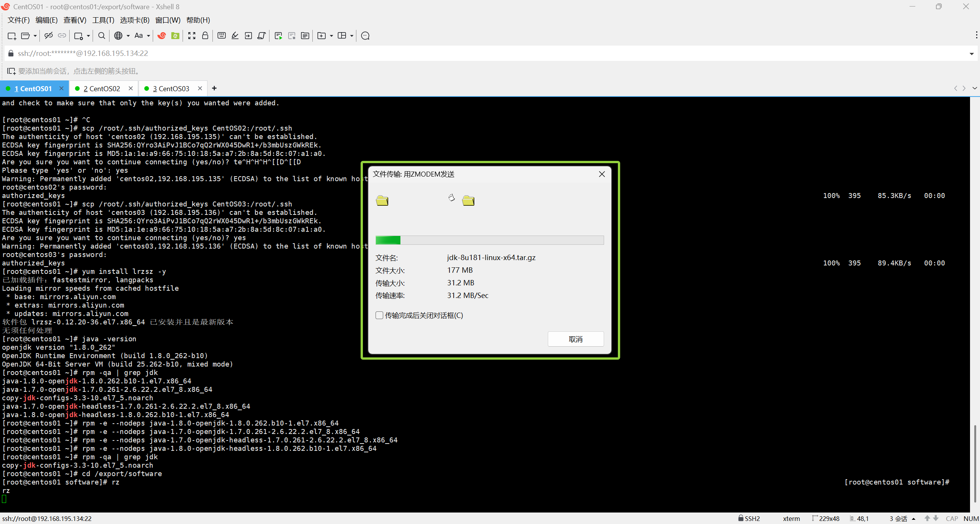
Task: Click the disconnect session icon
Action: (48, 36)
